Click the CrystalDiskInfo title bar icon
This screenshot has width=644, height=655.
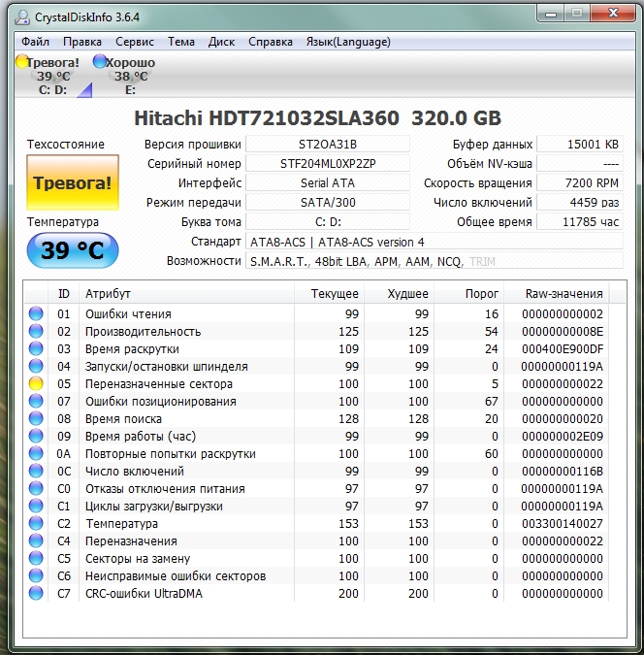[x=21, y=17]
